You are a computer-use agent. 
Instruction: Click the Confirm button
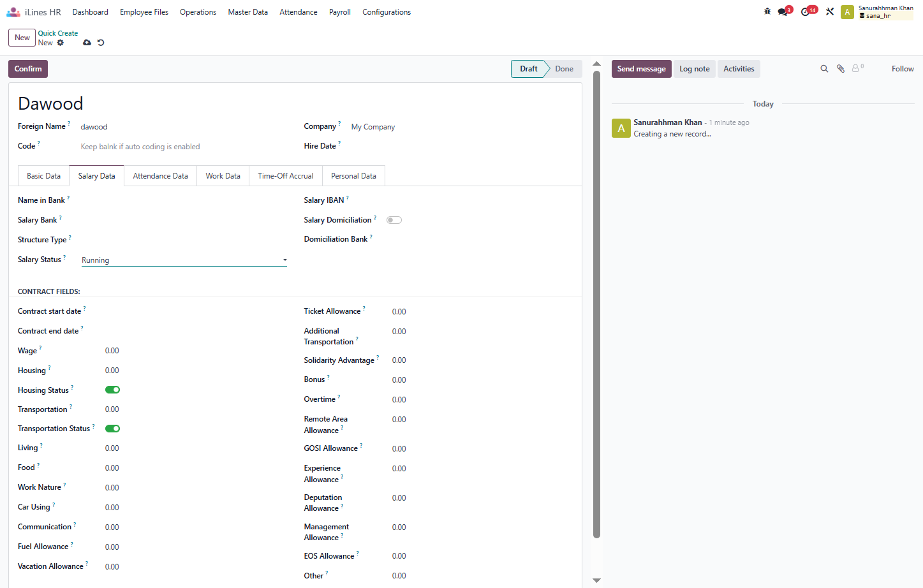coord(28,69)
